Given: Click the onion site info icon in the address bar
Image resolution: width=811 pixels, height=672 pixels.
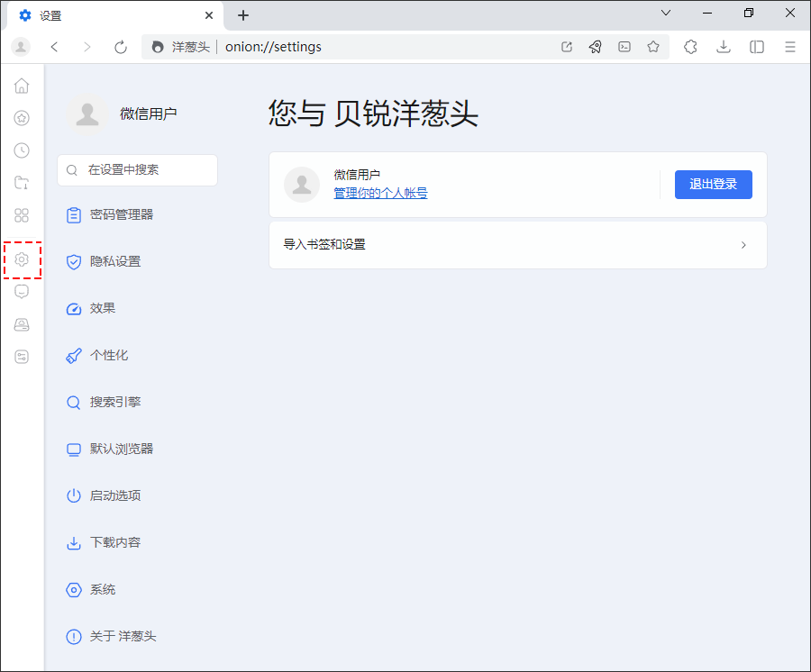Looking at the screenshot, I should point(158,47).
